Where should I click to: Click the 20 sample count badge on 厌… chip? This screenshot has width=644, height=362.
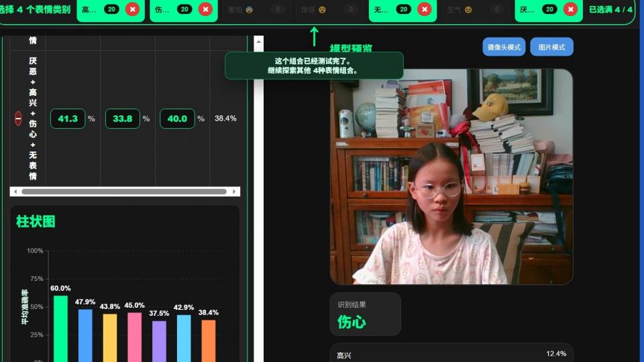[x=549, y=9]
